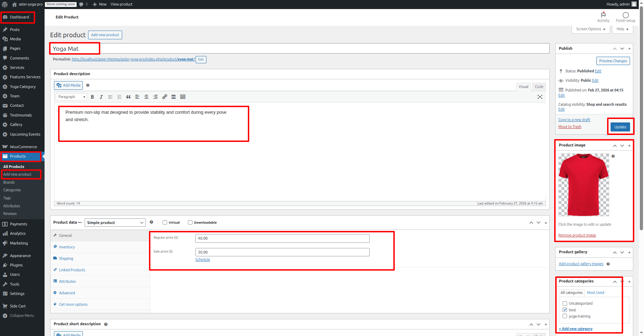Open the Simple product type dropdown
Screen dimensions: 644x336
115,223
